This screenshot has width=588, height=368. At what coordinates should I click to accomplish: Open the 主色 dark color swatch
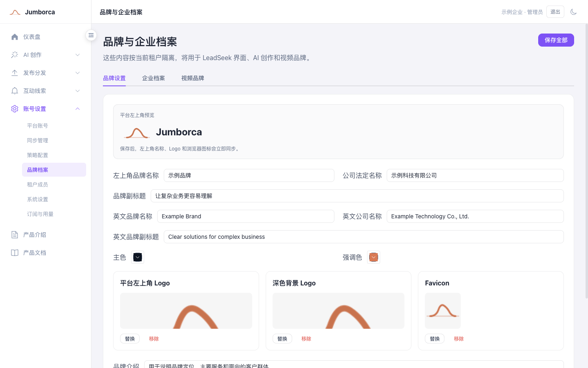[x=138, y=257]
